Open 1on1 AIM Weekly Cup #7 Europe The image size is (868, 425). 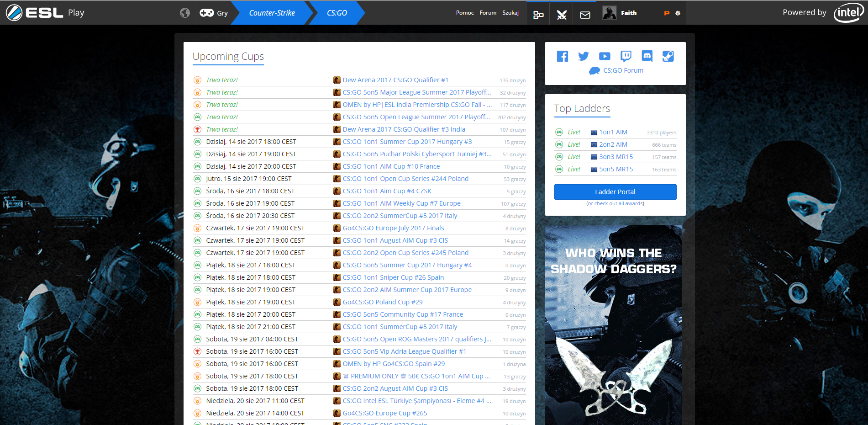[x=401, y=203]
